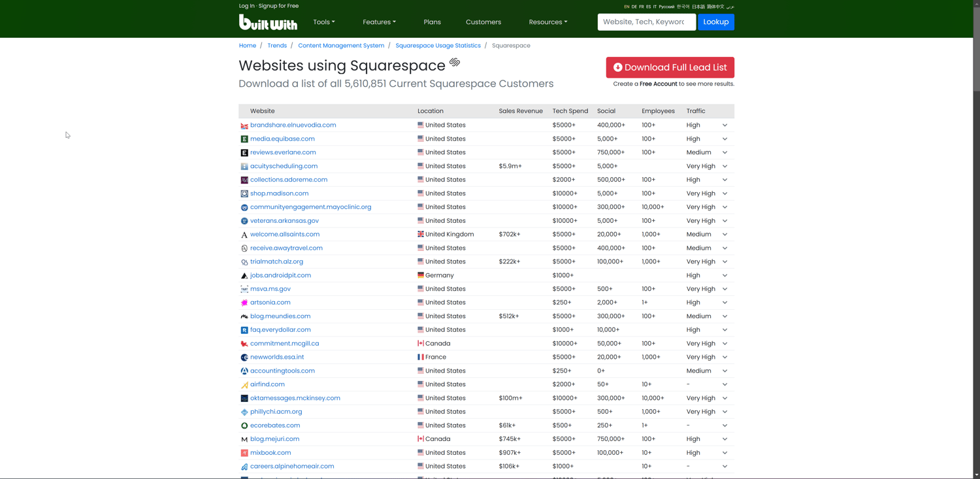The image size is (980, 479).
Task: Click the BuiltWith logo
Action: pyautogui.click(x=268, y=22)
